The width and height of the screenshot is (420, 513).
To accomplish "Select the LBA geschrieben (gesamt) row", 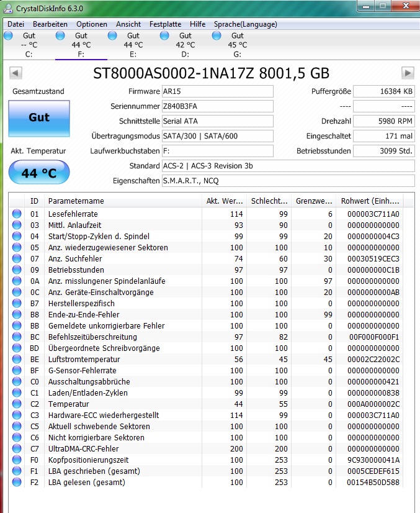I will click(x=206, y=471).
